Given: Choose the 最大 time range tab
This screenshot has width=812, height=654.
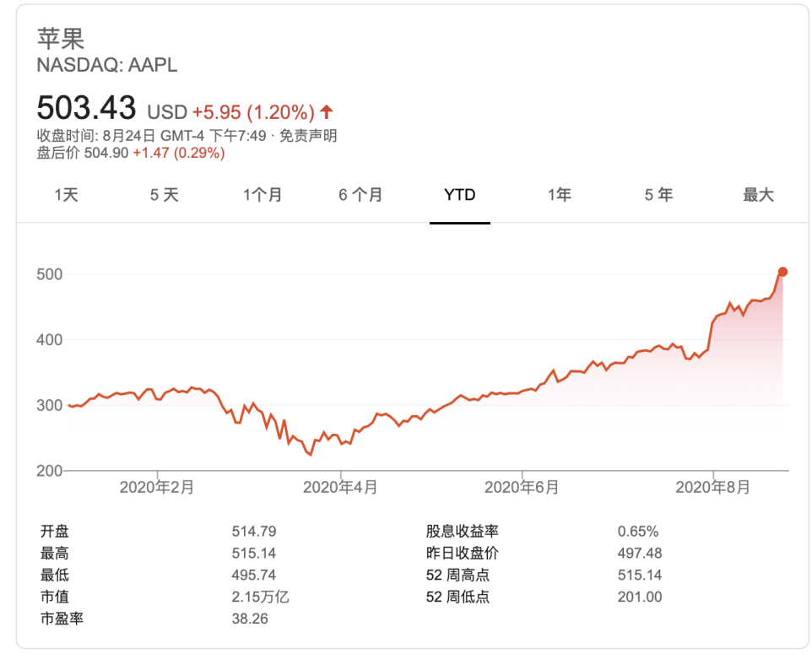Looking at the screenshot, I should (x=758, y=195).
